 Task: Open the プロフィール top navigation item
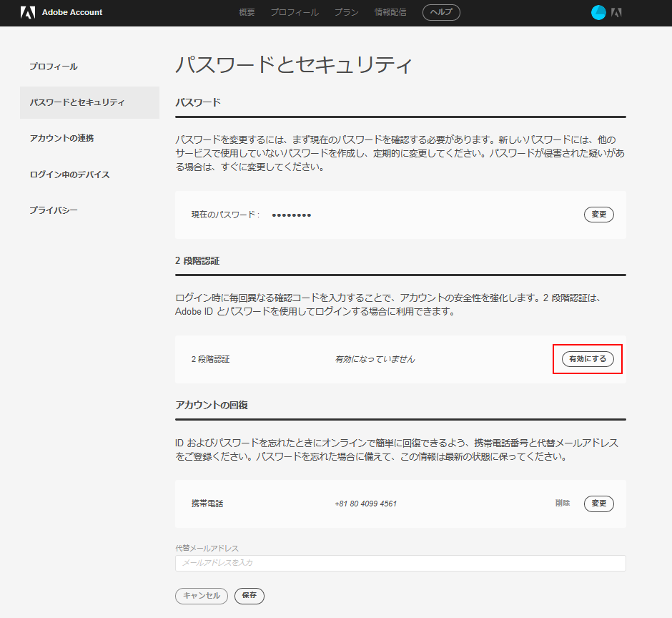coord(295,12)
